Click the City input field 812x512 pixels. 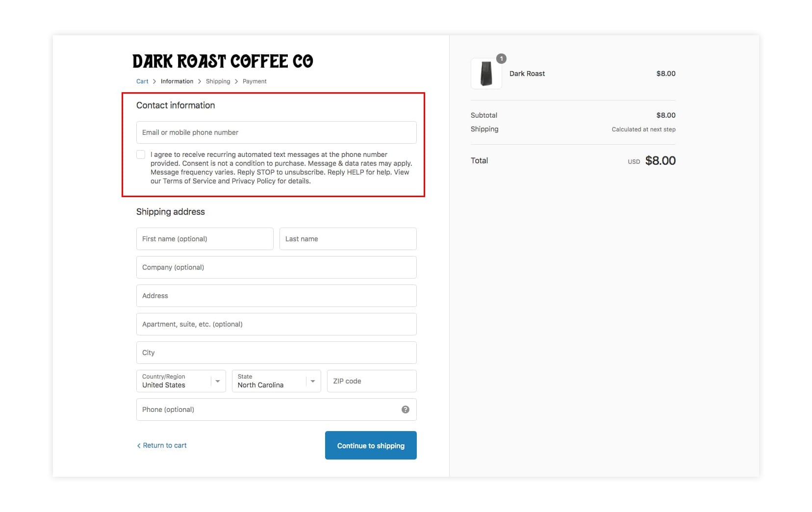coord(276,353)
